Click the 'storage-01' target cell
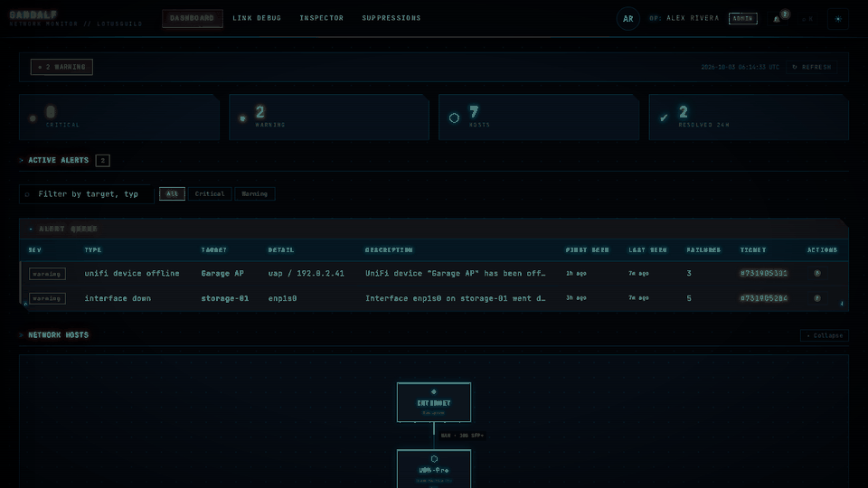 (x=225, y=298)
